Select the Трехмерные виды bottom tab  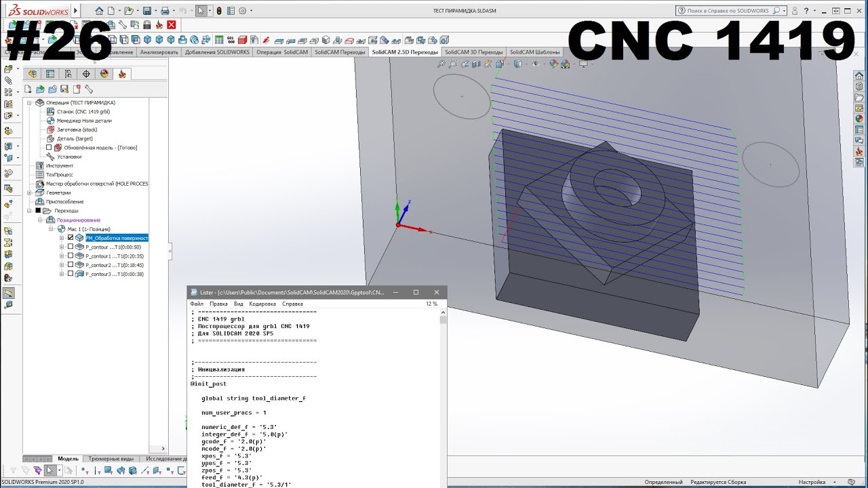111,459
